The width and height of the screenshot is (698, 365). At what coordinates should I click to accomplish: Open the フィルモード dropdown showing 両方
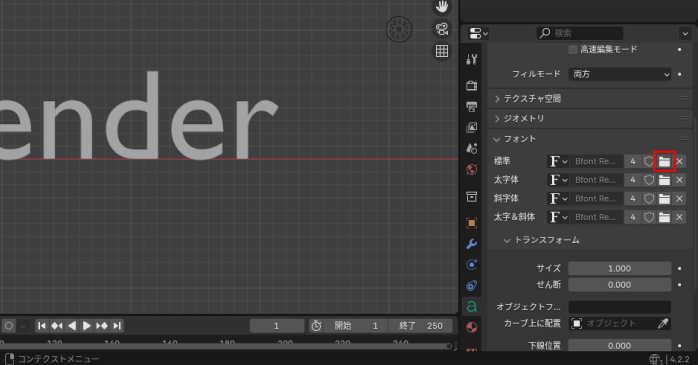(620, 74)
